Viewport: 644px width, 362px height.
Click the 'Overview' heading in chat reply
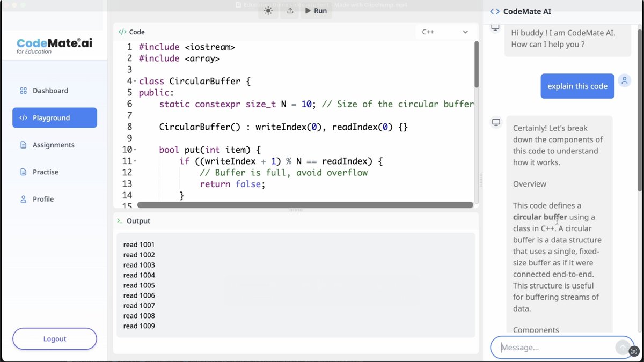[530, 184]
